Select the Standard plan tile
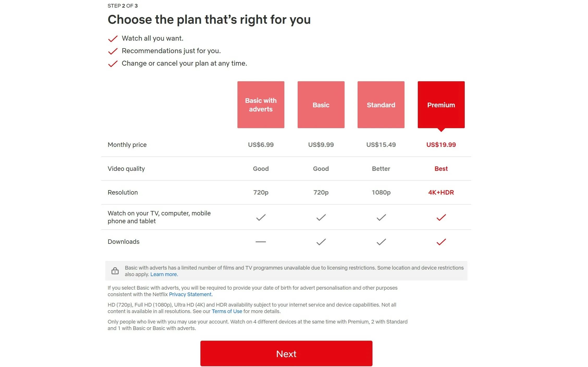Viewport: 588px width, 367px height. (x=381, y=104)
